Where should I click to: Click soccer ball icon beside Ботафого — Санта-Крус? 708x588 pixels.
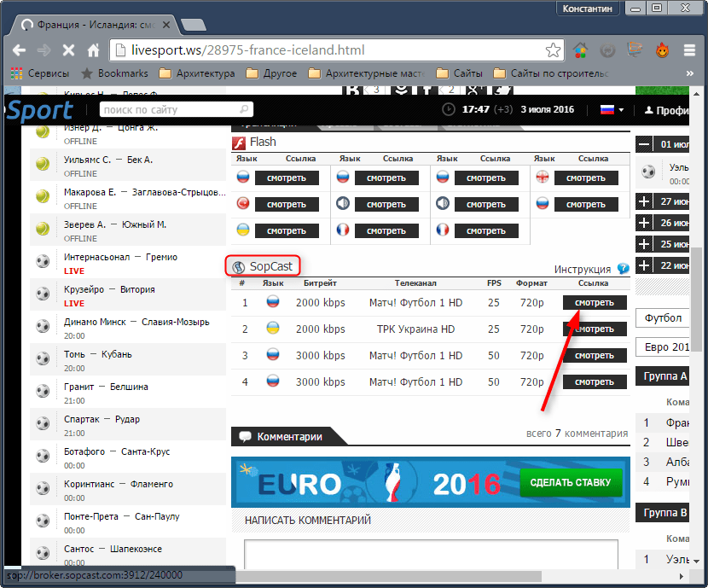click(x=43, y=456)
